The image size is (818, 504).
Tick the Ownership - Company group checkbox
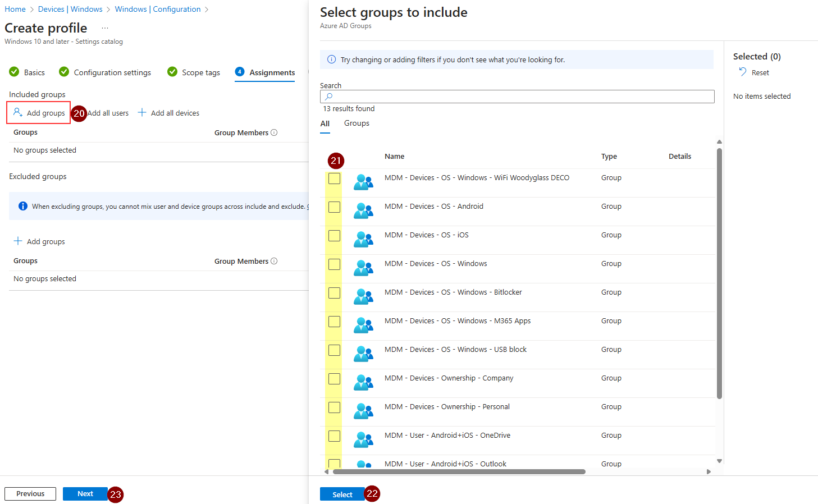(334, 379)
